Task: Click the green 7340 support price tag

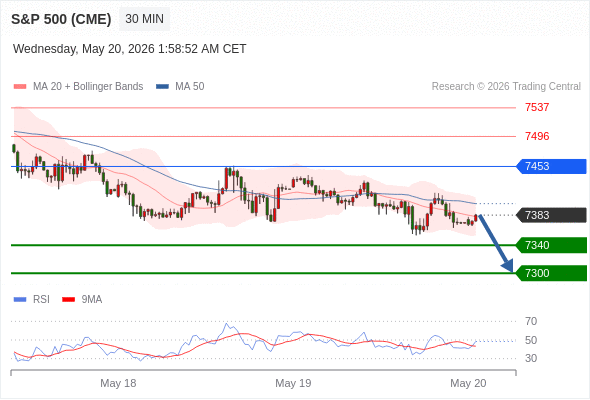Action: 551,245
